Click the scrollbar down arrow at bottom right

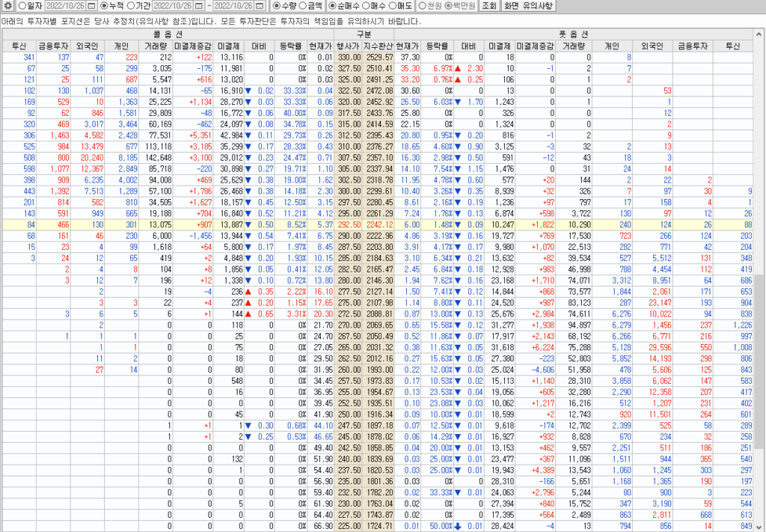coord(760,526)
